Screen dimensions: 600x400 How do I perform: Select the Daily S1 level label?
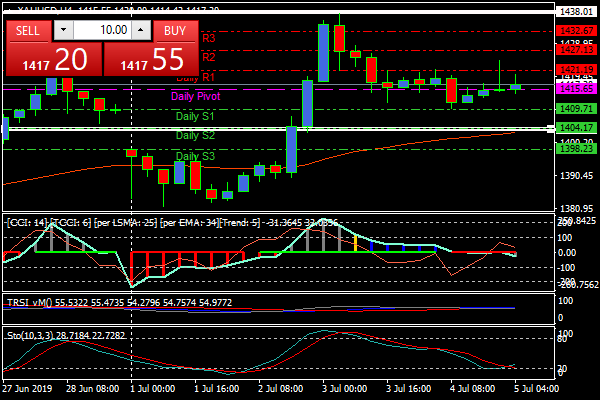click(194, 117)
